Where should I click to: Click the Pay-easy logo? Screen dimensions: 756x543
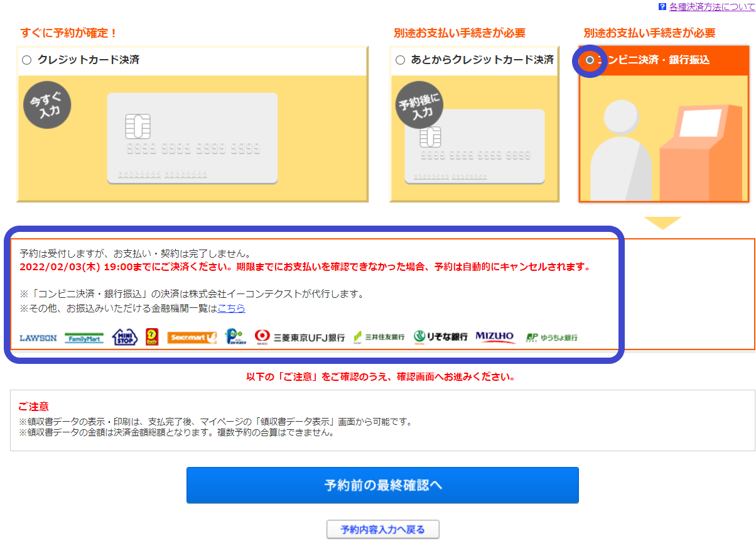tap(235, 337)
